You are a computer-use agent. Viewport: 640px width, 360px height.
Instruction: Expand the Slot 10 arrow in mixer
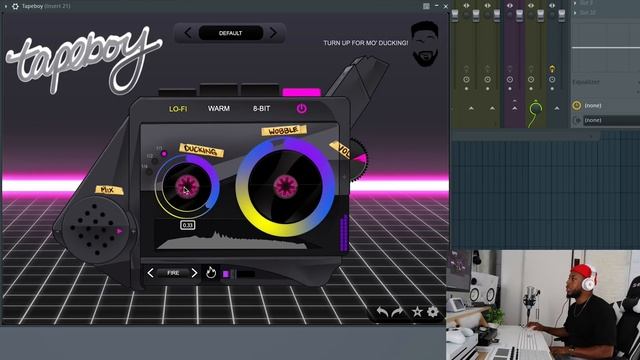(x=575, y=13)
